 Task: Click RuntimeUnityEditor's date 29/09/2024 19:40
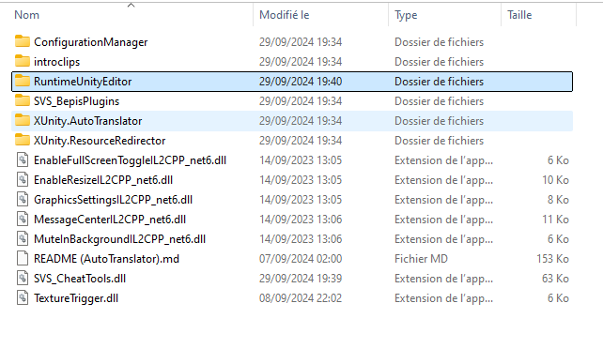click(301, 82)
